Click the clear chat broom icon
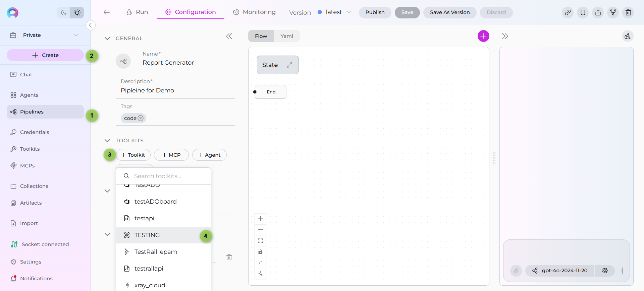The height and width of the screenshot is (291, 644). 627,36
